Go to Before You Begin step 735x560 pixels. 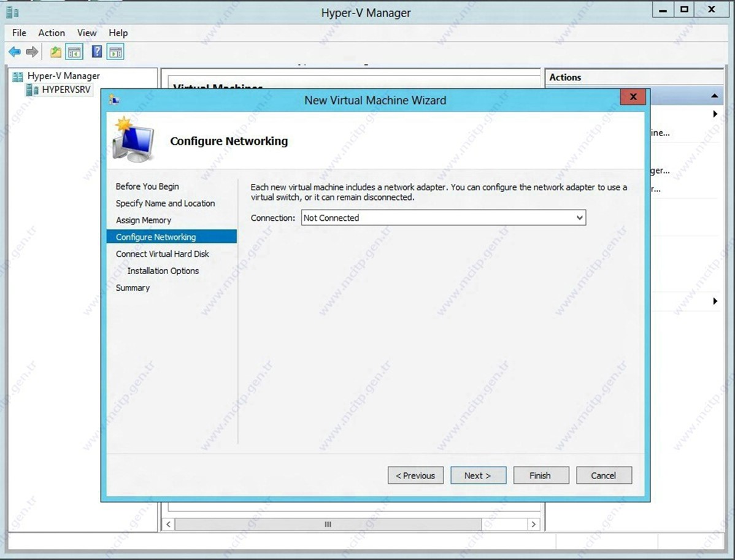pyautogui.click(x=147, y=186)
